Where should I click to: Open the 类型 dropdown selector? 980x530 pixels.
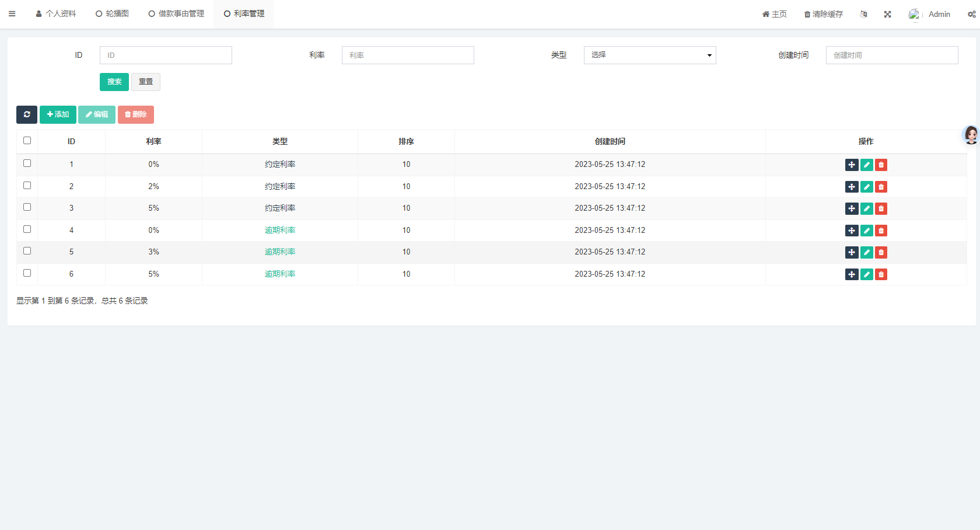(x=649, y=55)
